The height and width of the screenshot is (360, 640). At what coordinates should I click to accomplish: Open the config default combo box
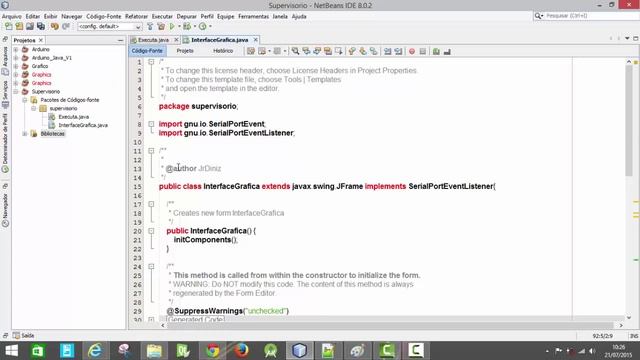(x=110, y=27)
